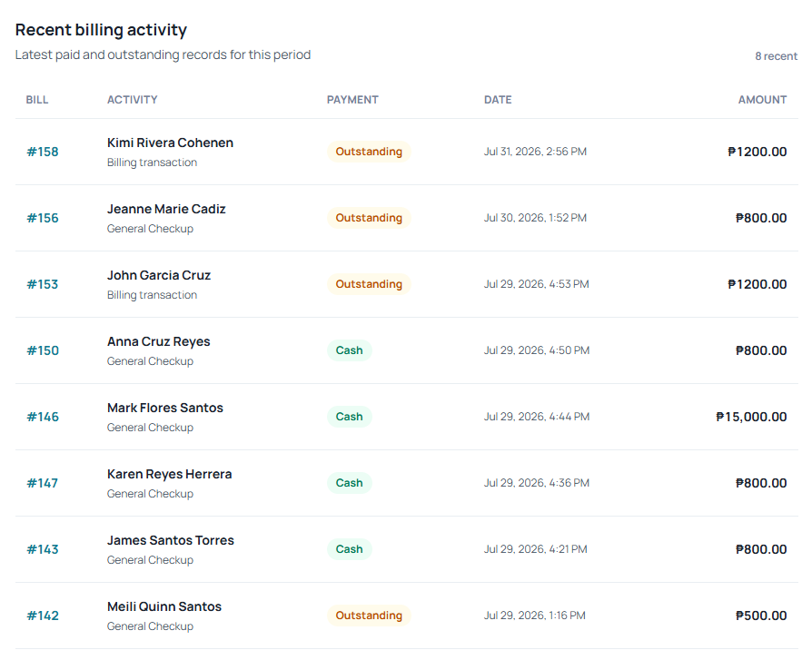The image size is (812, 660).
Task: Click the 'Recent billing activity' heading
Action: tap(101, 30)
